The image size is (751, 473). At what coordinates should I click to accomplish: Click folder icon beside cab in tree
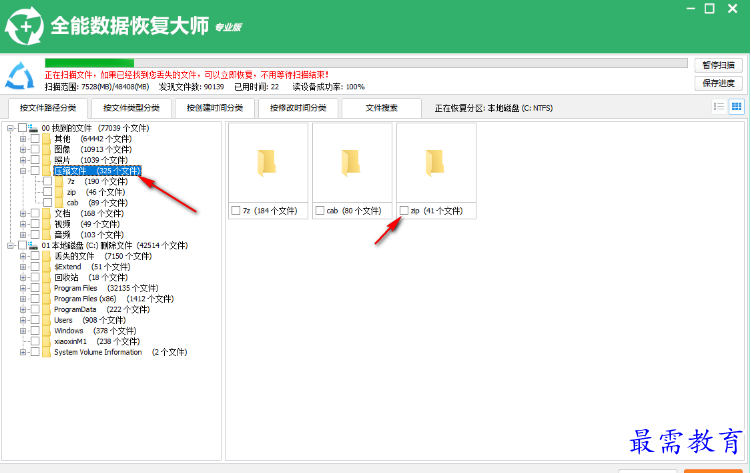pos(59,203)
